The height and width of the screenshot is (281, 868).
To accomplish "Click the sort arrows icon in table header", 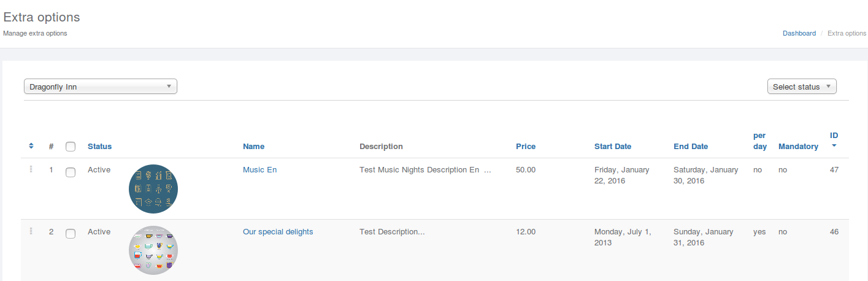I will pos(31,146).
